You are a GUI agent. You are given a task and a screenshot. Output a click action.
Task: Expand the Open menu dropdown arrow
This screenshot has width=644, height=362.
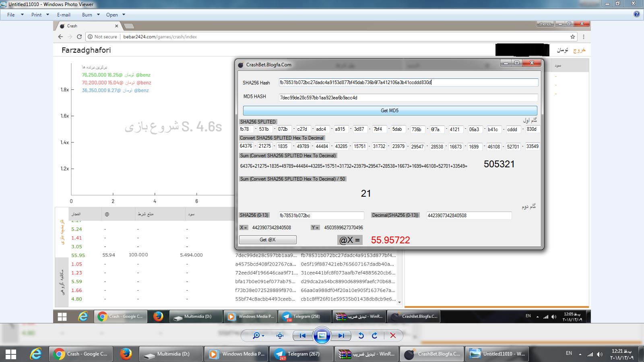point(124,15)
